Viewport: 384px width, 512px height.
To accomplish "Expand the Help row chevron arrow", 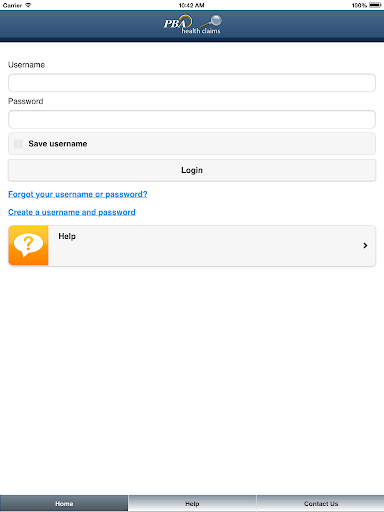I will pos(365,245).
